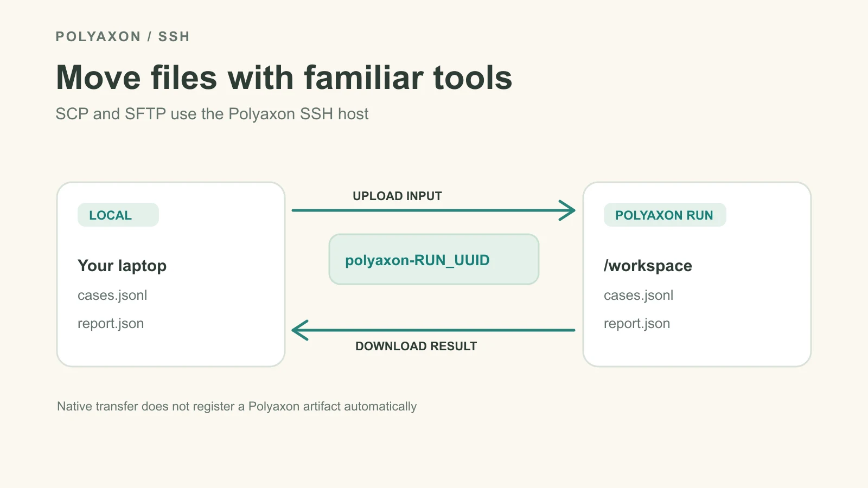Click the native transfer footnote text

pyautogui.click(x=237, y=407)
